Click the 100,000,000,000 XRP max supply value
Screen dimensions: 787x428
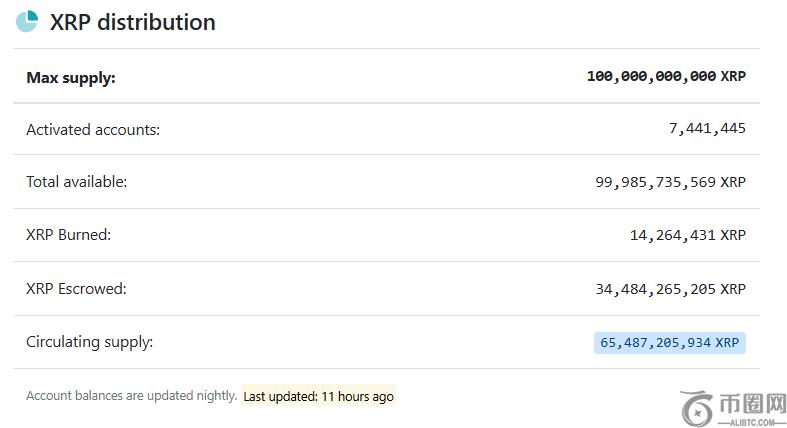(666, 76)
